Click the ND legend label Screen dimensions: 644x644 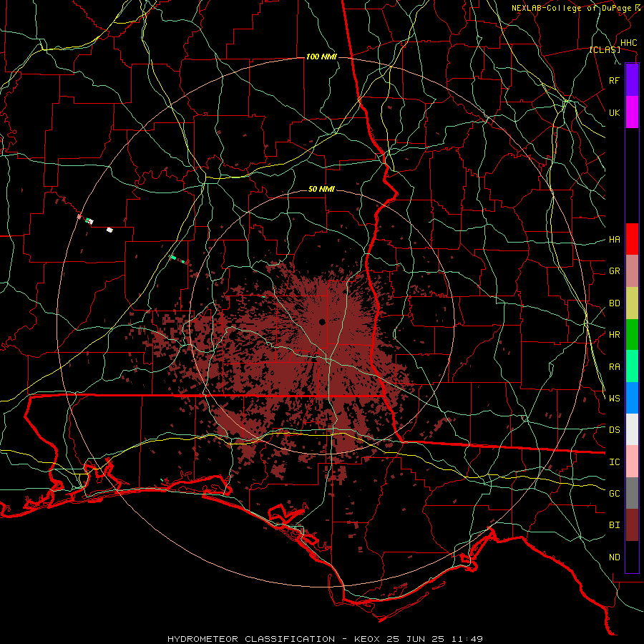coord(615,557)
